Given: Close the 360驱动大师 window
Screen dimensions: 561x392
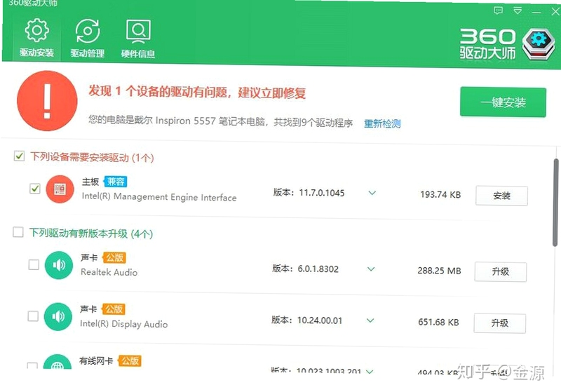Looking at the screenshot, I should [x=555, y=12].
